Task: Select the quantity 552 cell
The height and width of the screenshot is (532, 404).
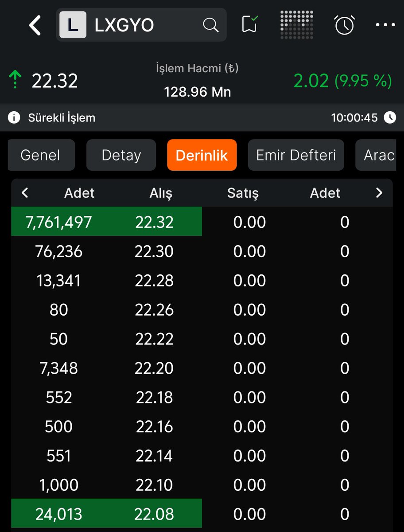Action: point(58,398)
